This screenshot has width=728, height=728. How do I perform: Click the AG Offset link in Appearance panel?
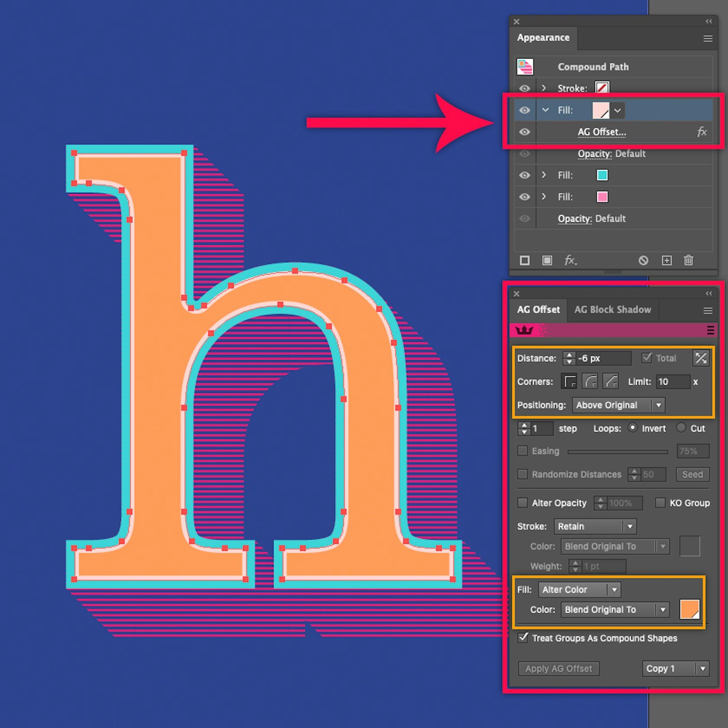pos(601,132)
